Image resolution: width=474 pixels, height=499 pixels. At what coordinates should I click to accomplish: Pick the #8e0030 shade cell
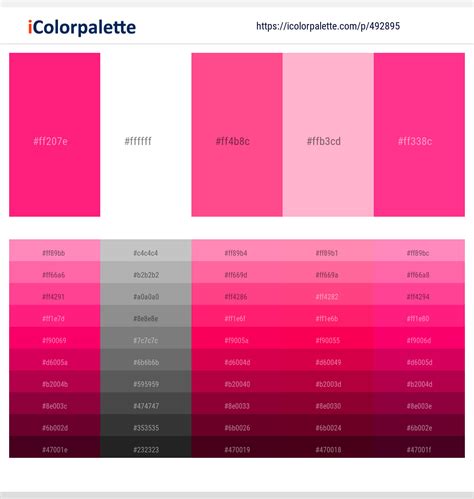(328, 403)
